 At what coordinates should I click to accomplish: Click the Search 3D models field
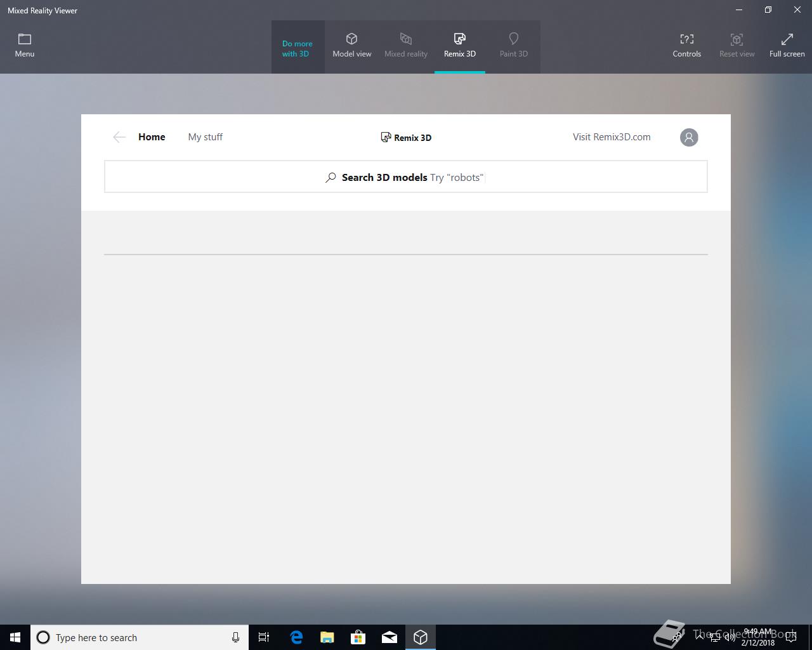coord(406,176)
